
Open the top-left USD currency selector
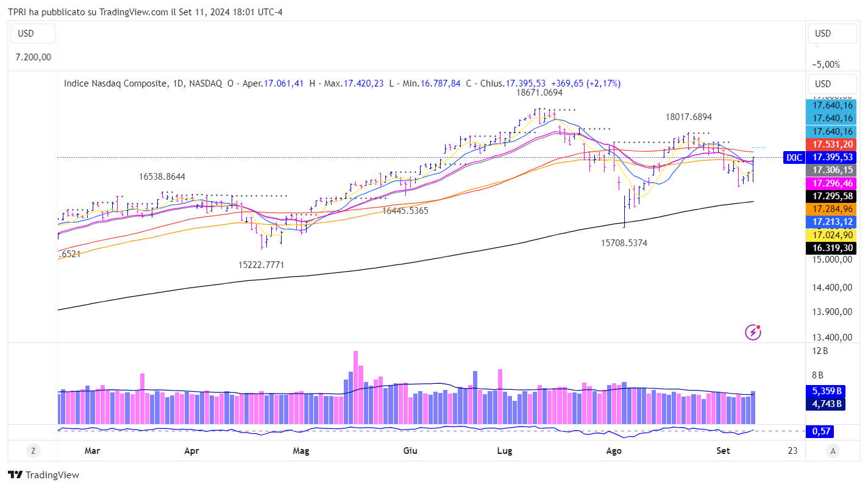[x=33, y=34]
